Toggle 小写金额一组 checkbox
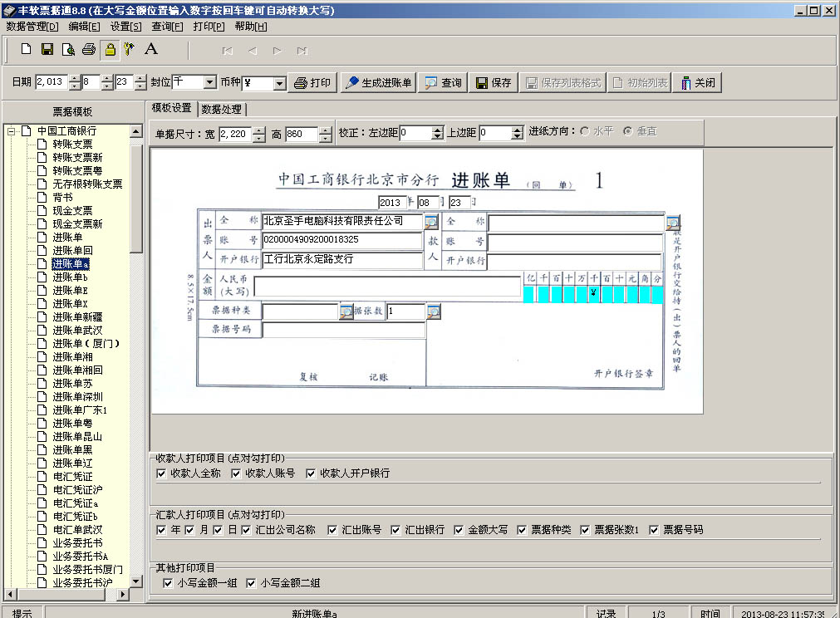The image size is (840, 618). 168,583
